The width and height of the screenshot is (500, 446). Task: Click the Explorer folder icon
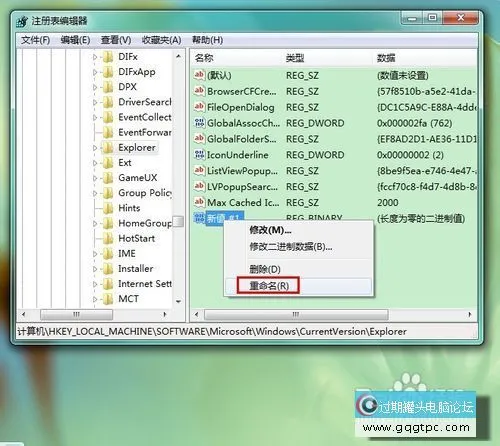click(108, 148)
